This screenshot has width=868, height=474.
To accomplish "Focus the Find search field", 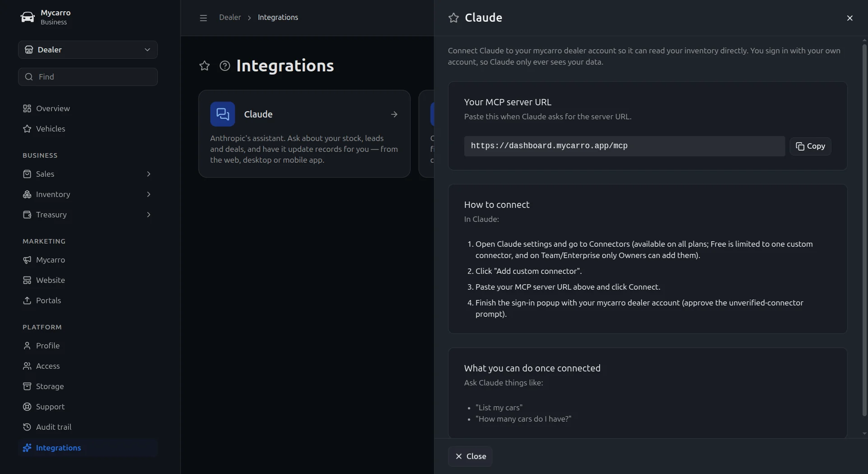I will (x=88, y=77).
